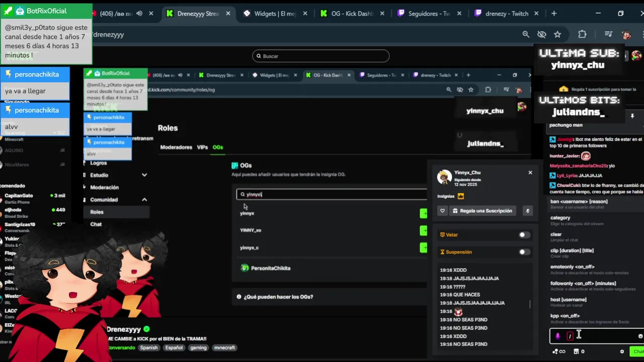Click green add button for YINNY_xo
Image resolution: width=644 pixels, height=362 pixels.
[424, 230]
